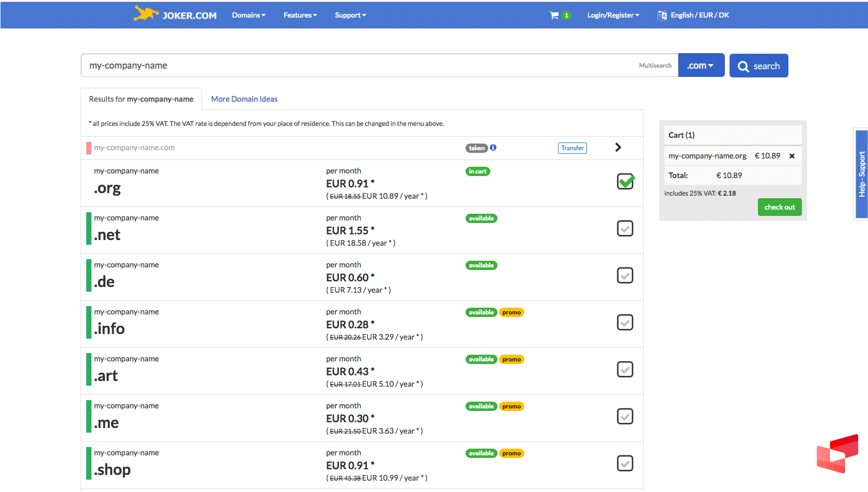Click the .shop domain name text

click(x=112, y=470)
